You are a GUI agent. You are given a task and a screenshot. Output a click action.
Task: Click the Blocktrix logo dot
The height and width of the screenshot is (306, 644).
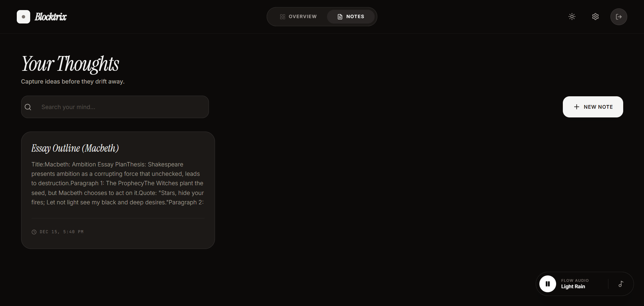click(23, 16)
